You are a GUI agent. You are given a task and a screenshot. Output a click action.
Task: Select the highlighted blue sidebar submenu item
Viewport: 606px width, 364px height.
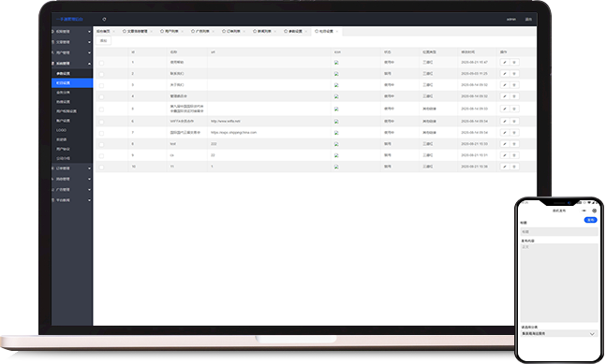coord(72,83)
